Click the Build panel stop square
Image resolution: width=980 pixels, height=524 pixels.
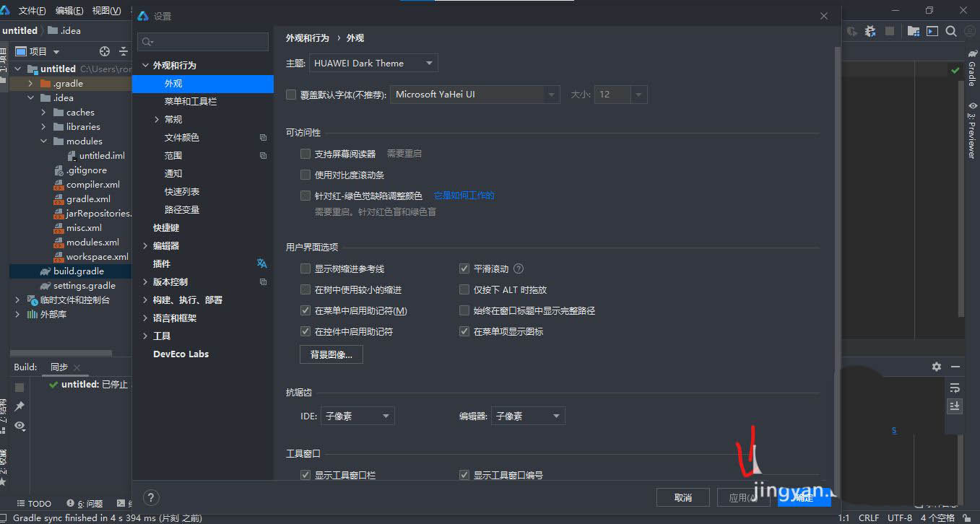click(19, 388)
